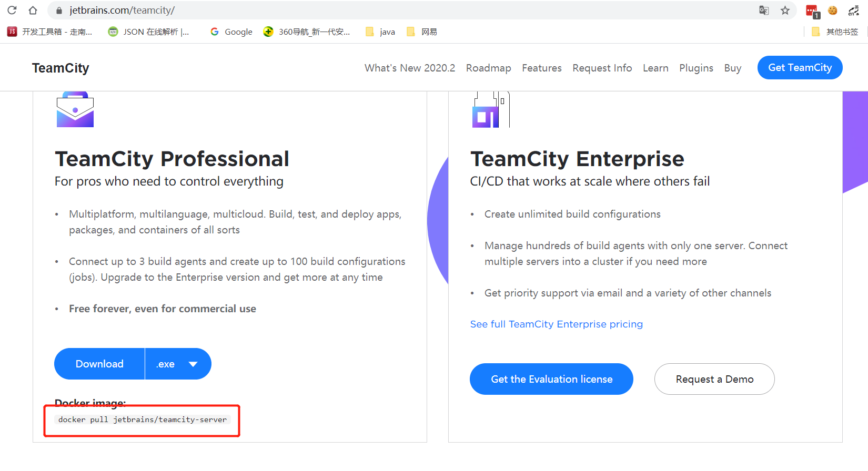Click the Get TeamCity button
Viewport: 868px width, 471px height.
(x=800, y=67)
